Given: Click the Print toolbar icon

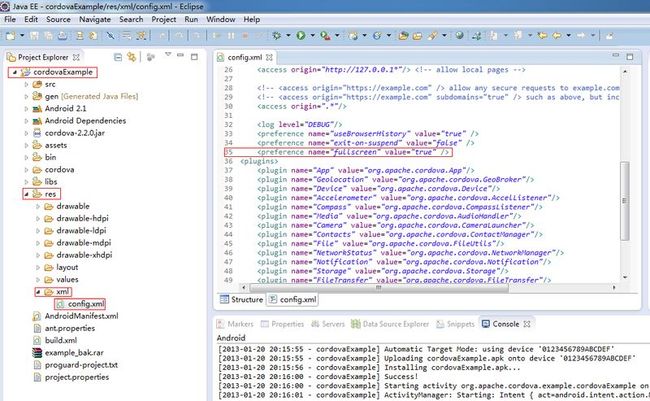Looking at the screenshot, I should [x=62, y=36].
